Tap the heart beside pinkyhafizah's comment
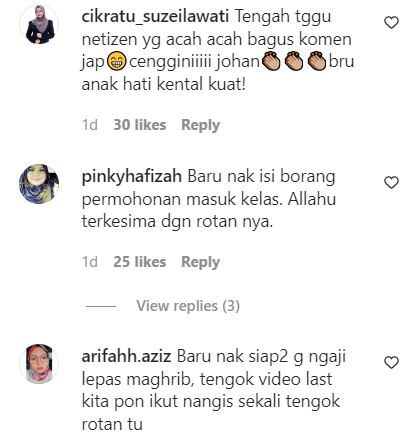Image resolution: width=416 pixels, height=443 pixels. tap(391, 183)
